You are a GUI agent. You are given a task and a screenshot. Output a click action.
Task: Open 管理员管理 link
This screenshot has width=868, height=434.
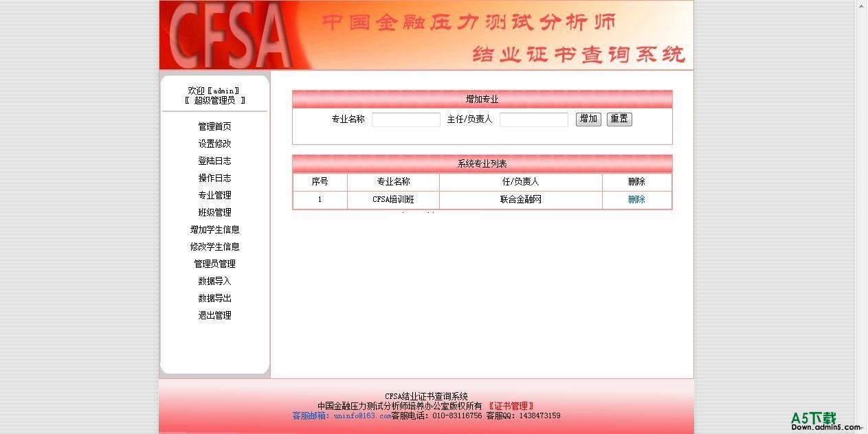tap(214, 264)
